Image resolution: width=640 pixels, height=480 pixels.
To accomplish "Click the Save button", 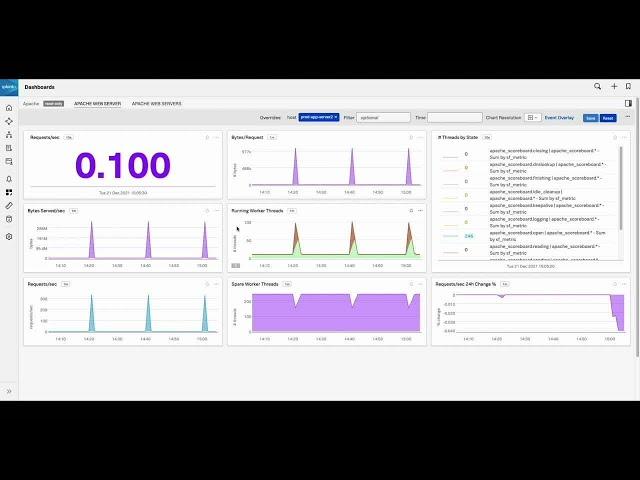I will point(590,118).
